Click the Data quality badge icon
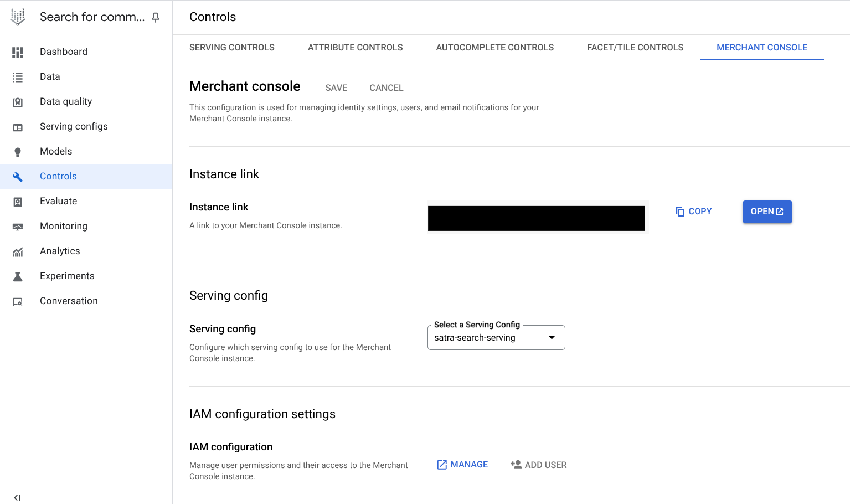This screenshot has width=850, height=504. (17, 101)
